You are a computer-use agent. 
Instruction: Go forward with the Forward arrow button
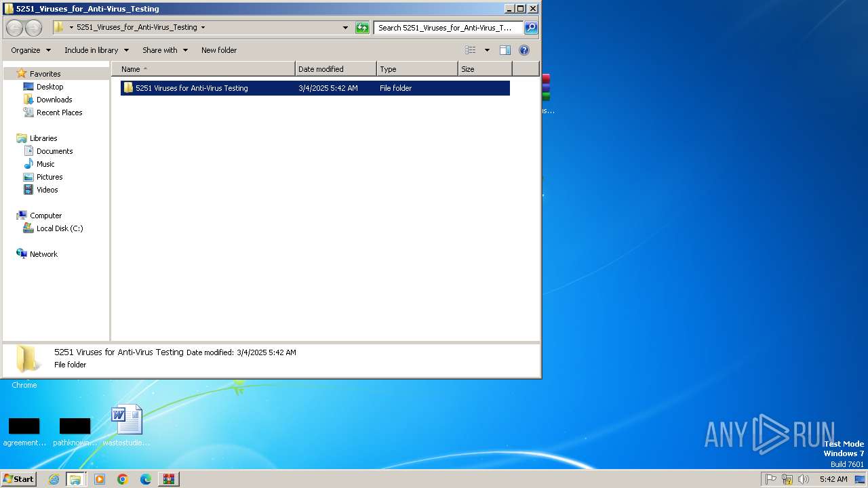click(33, 28)
